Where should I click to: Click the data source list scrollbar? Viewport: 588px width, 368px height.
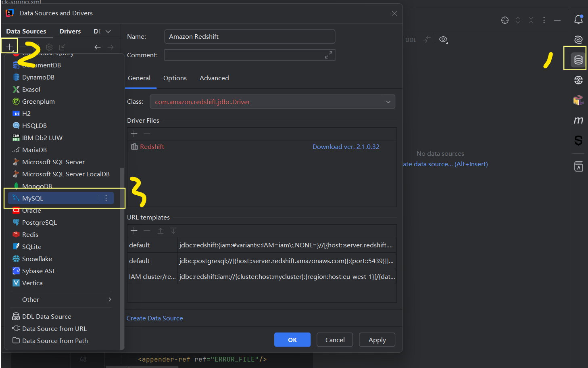(x=122, y=258)
